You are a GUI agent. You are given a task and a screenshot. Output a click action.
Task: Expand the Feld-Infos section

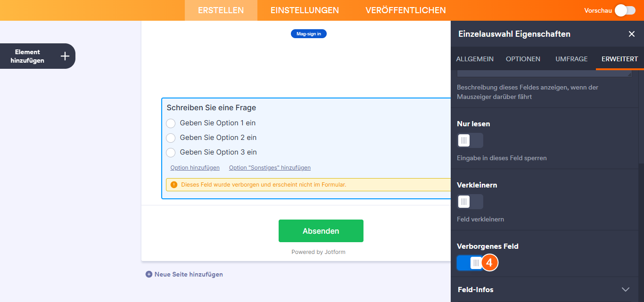(x=626, y=290)
